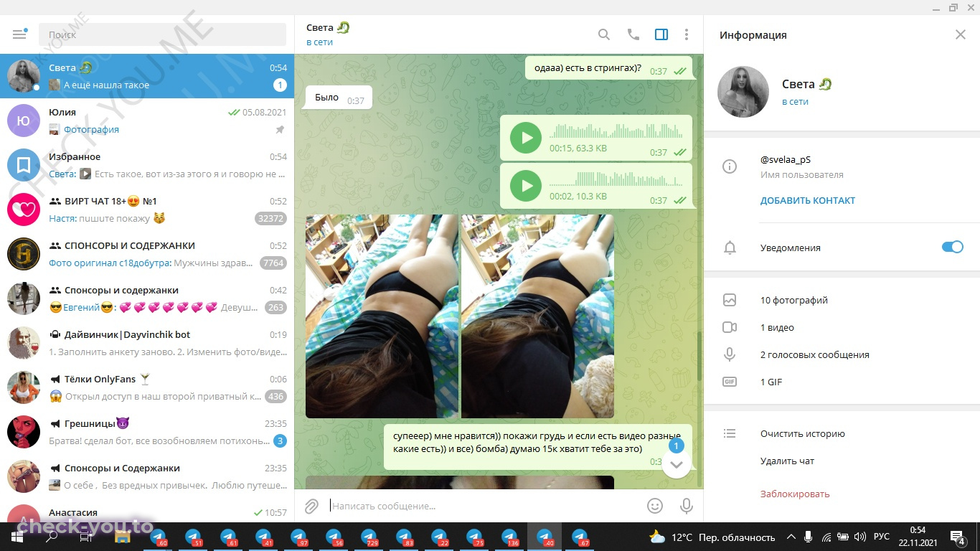
Task: Switch to Telegram taskbar window with badge 136
Action: tap(509, 537)
